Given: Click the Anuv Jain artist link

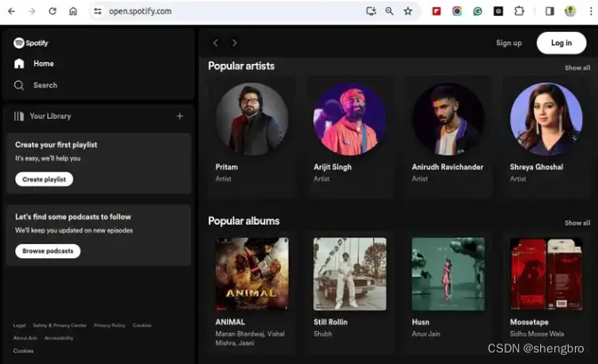Looking at the screenshot, I should pos(426,334).
